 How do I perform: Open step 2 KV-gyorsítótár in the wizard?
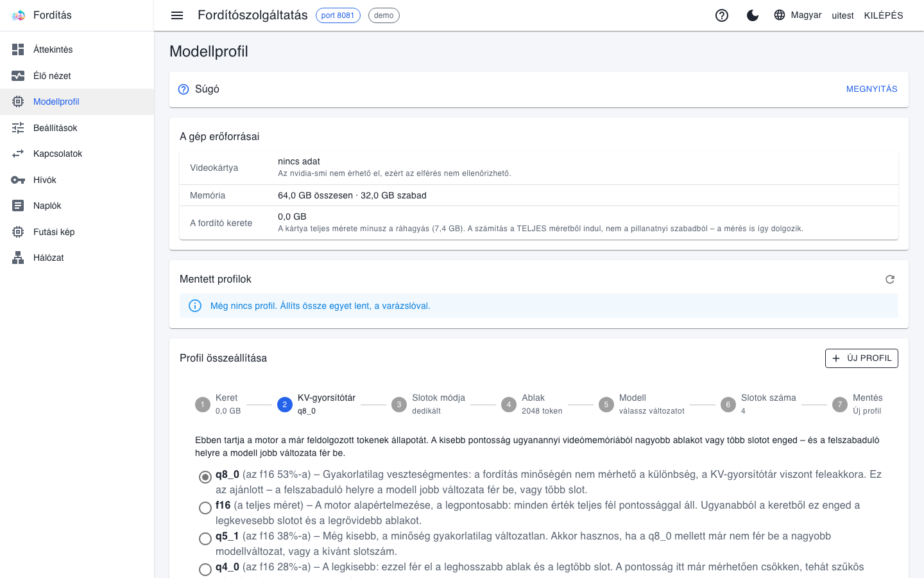(x=316, y=404)
